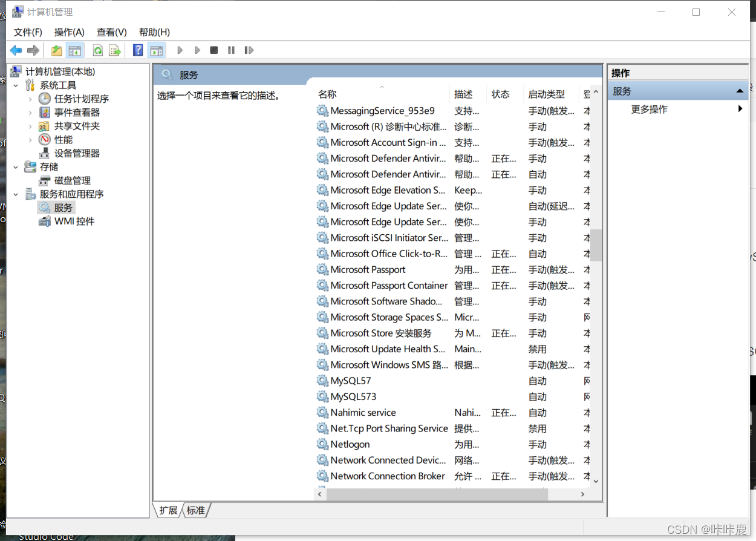Screen dimensions: 756x541
Task: Select the MySQL573 service row
Action: [452, 397]
